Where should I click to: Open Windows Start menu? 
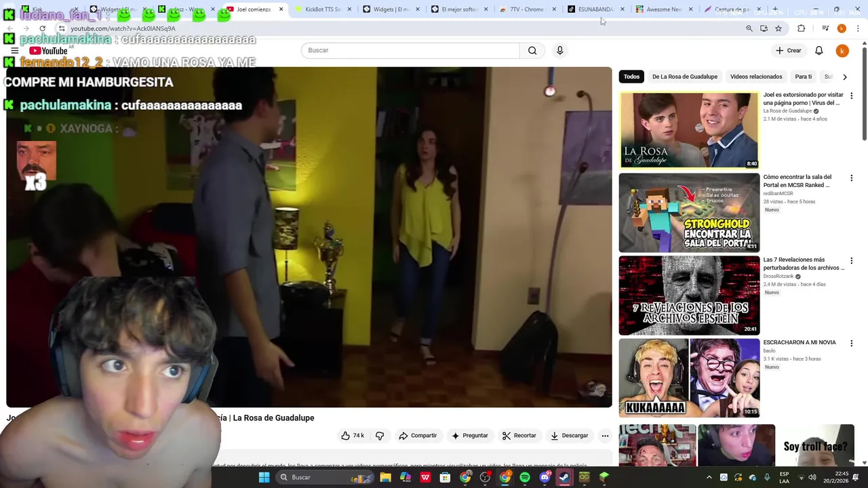264,477
